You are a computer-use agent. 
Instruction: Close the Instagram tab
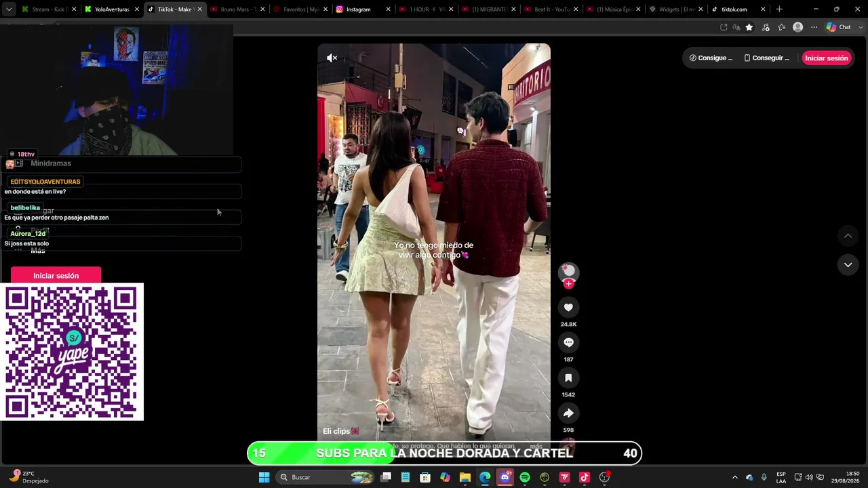(389, 9)
